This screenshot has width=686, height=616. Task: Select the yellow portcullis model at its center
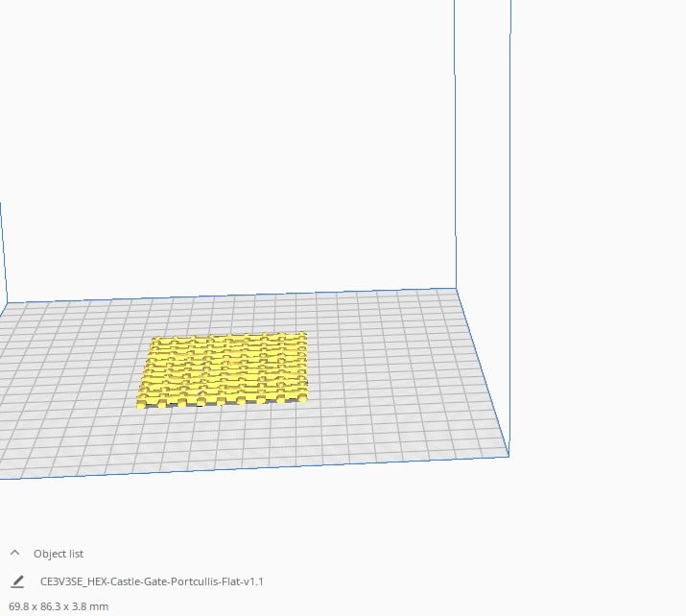[226, 368]
